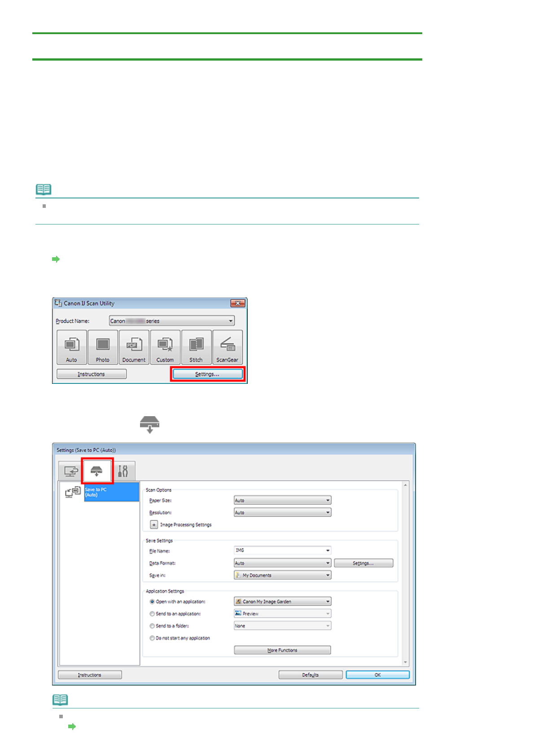Open the General Settings tools tab
534x756 pixels.
(123, 471)
